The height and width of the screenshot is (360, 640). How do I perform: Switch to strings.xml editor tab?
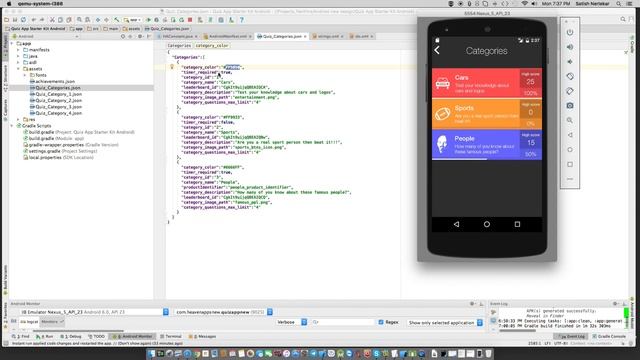(328, 36)
